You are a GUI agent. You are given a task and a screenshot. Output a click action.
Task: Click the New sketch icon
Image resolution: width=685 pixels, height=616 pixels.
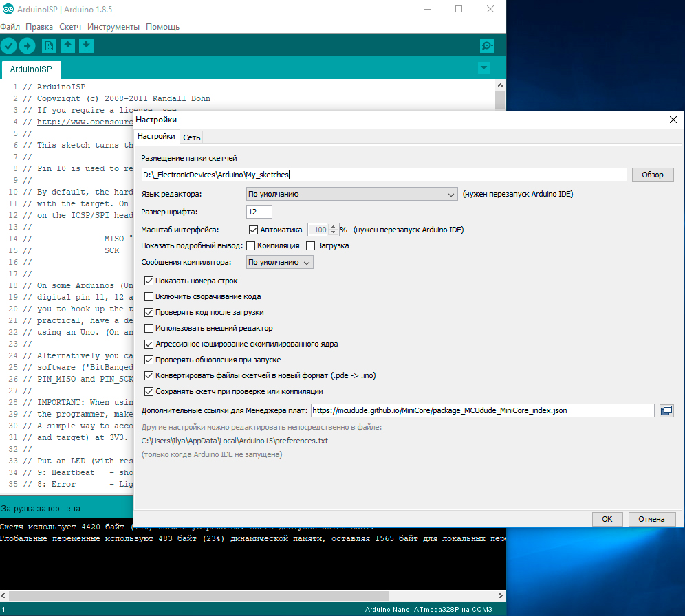49,46
